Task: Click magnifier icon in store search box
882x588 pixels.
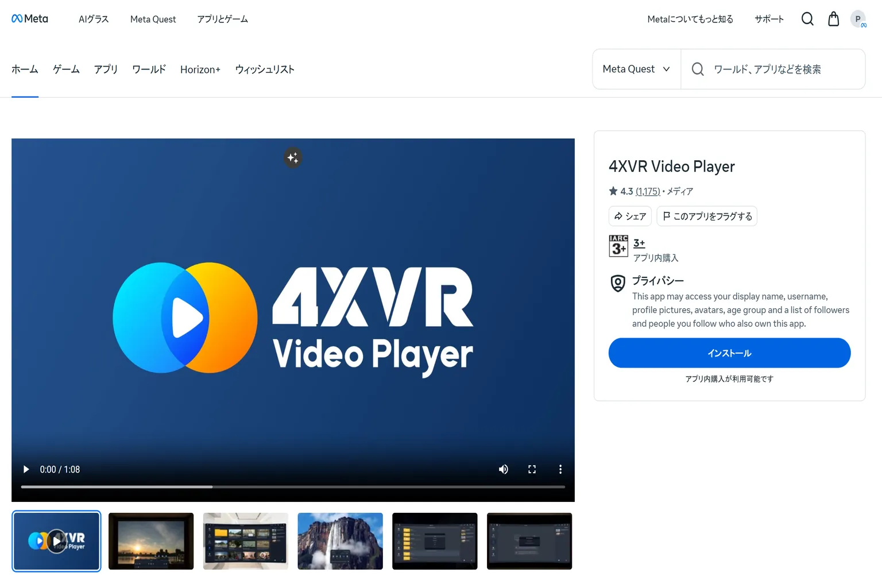Action: pos(698,69)
